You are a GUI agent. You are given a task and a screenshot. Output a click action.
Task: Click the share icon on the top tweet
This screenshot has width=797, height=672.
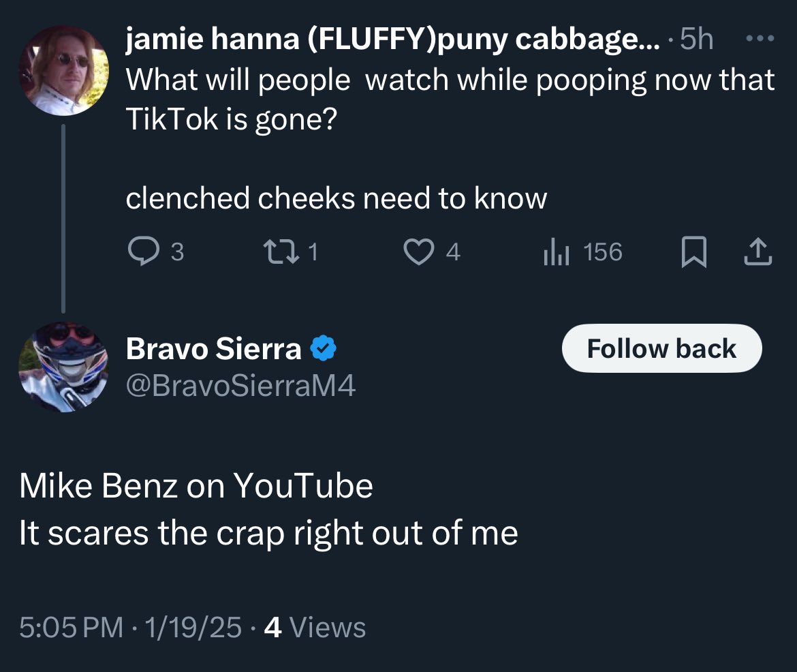coord(757,253)
